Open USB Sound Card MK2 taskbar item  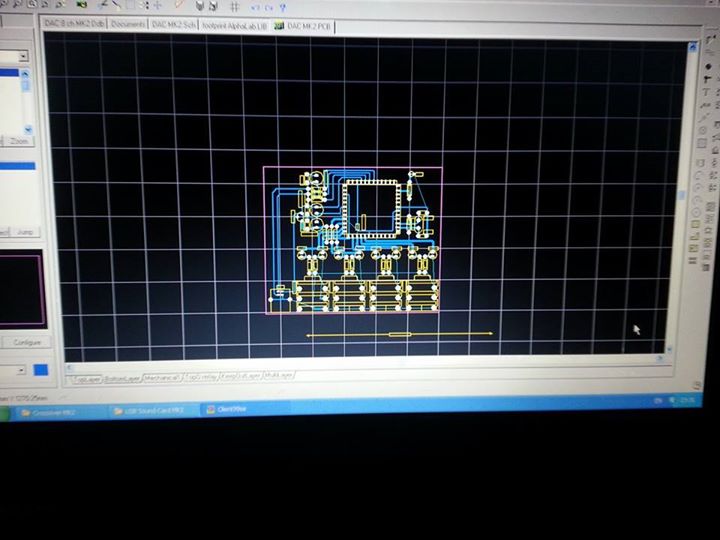point(154,411)
